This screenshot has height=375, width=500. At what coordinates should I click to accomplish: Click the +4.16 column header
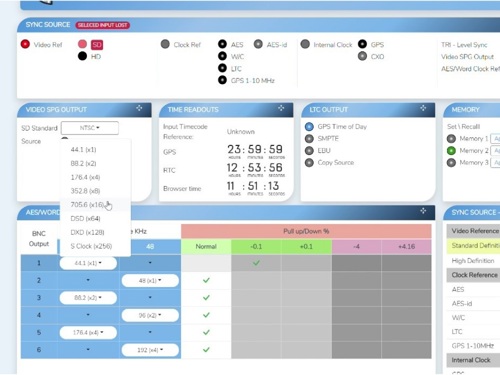point(406,246)
